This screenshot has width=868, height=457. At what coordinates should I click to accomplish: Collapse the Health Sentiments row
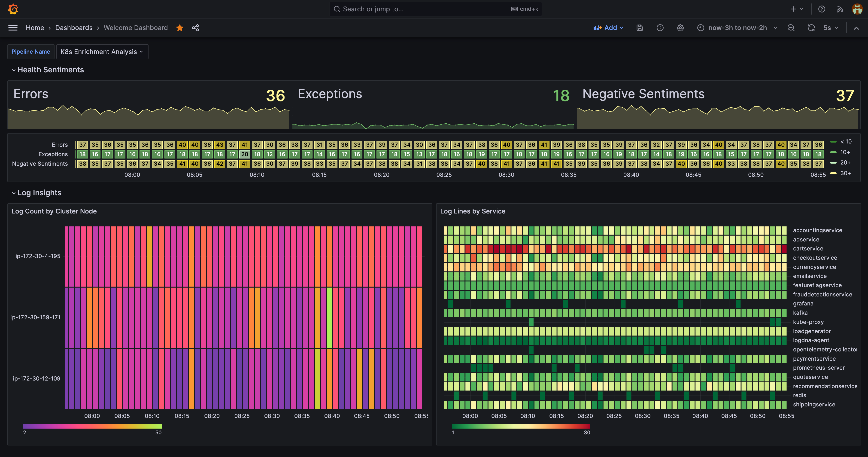(48, 70)
